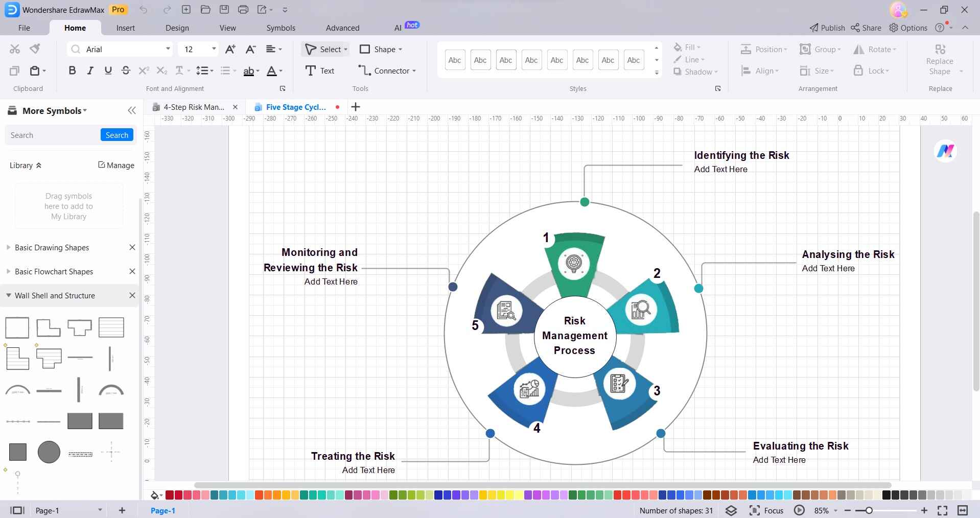The height and width of the screenshot is (518, 980).
Task: Pick the black swatch in color palette
Action: point(886,495)
